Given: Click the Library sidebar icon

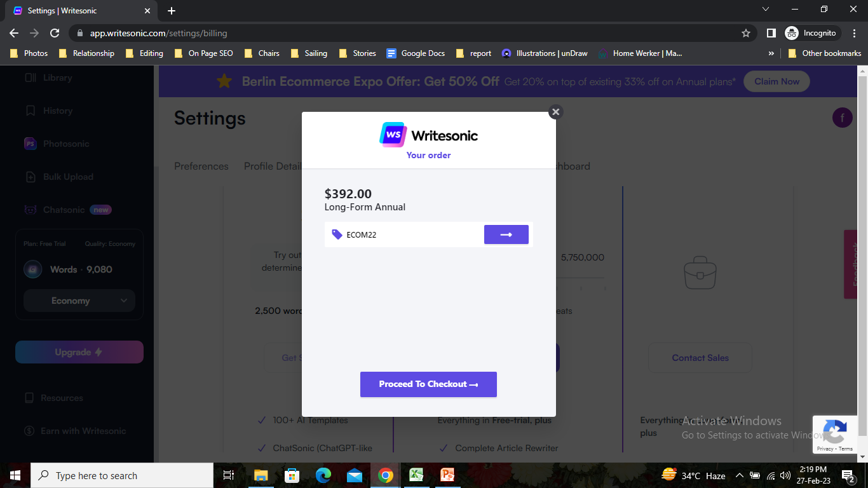Looking at the screenshot, I should [31, 78].
